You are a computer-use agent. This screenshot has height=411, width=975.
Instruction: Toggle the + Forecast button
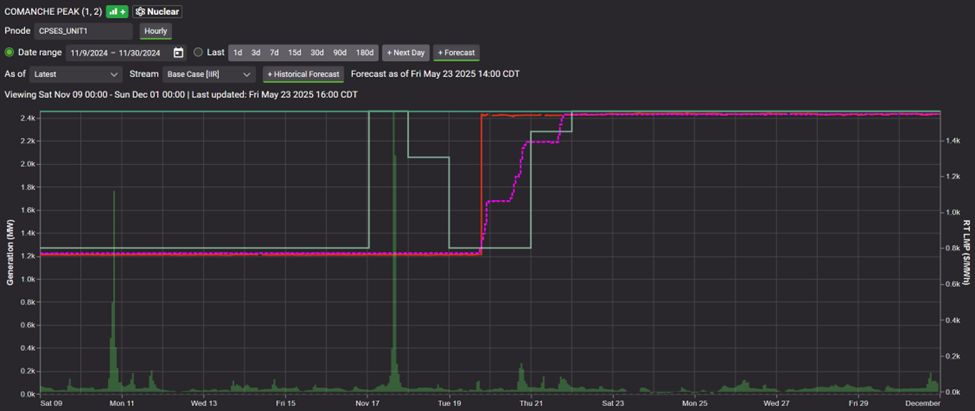456,53
